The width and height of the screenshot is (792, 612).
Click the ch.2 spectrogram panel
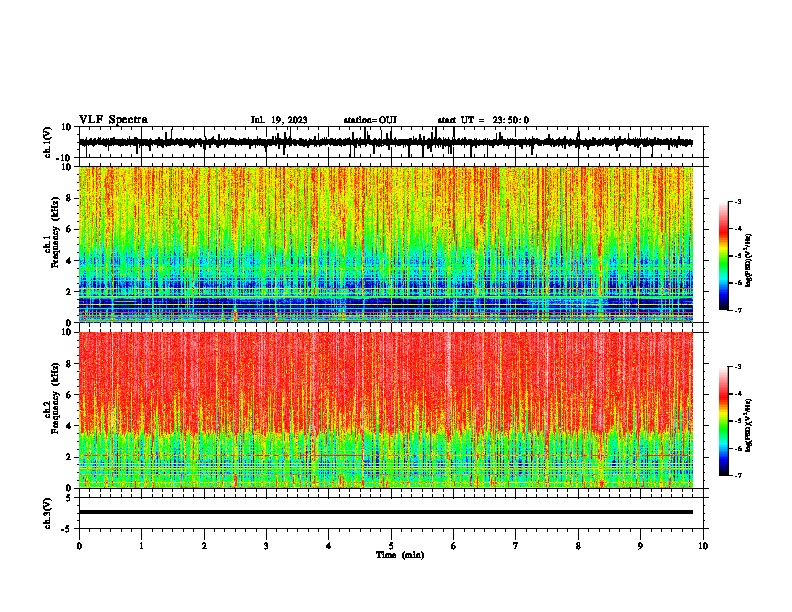tap(386, 410)
